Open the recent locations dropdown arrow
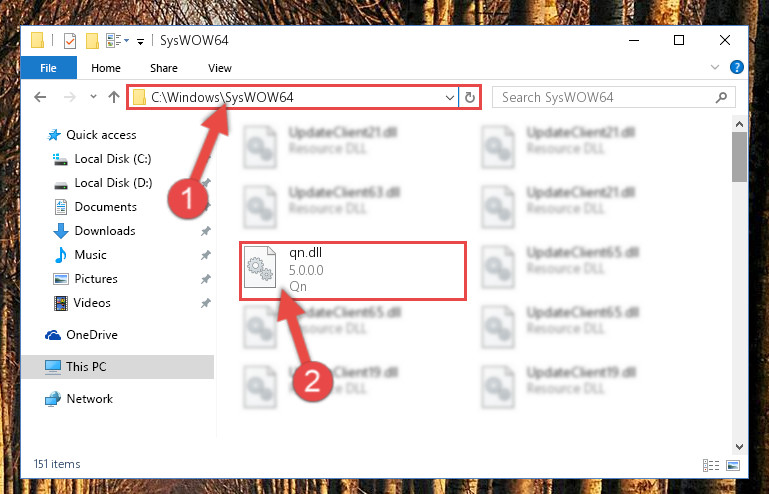Viewport: 769px width, 494px height. [x=93, y=97]
